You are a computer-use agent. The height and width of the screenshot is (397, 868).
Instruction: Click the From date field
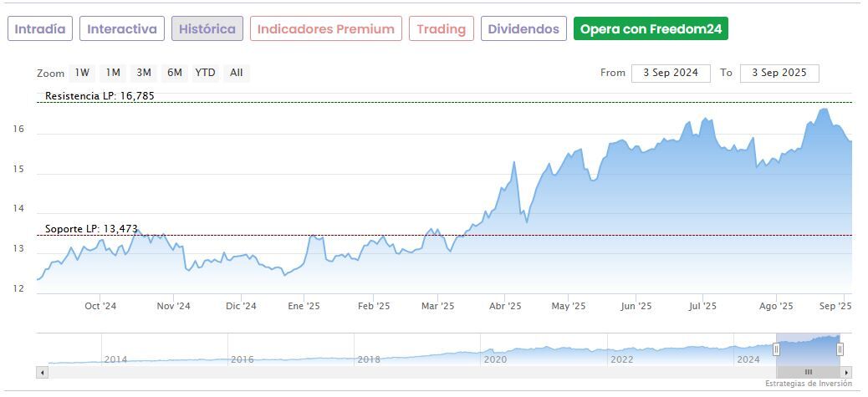[671, 73]
